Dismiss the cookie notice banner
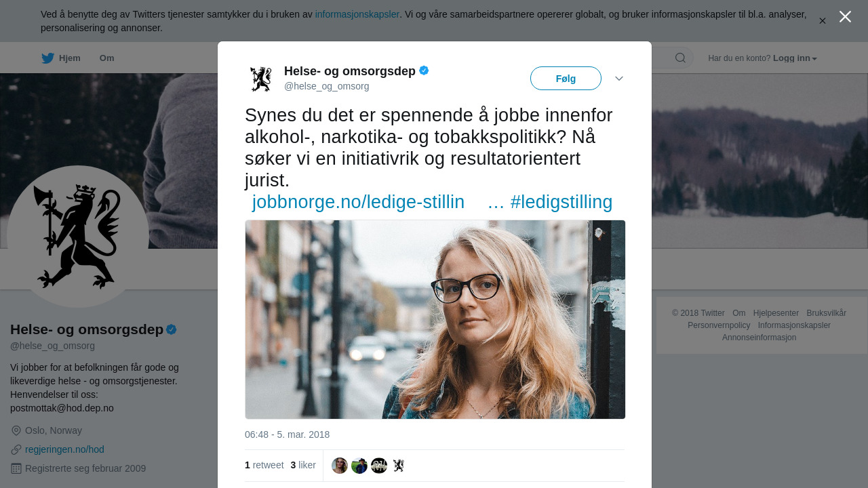 tap(823, 21)
